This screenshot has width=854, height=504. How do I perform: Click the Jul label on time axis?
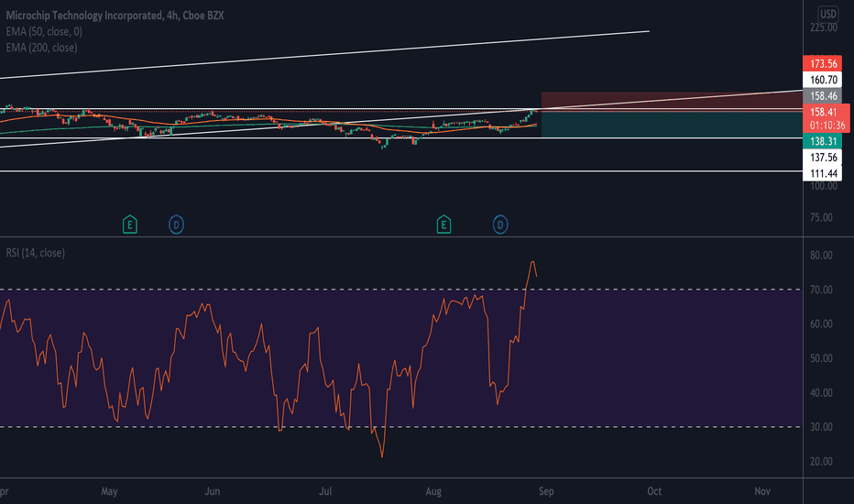(325, 491)
